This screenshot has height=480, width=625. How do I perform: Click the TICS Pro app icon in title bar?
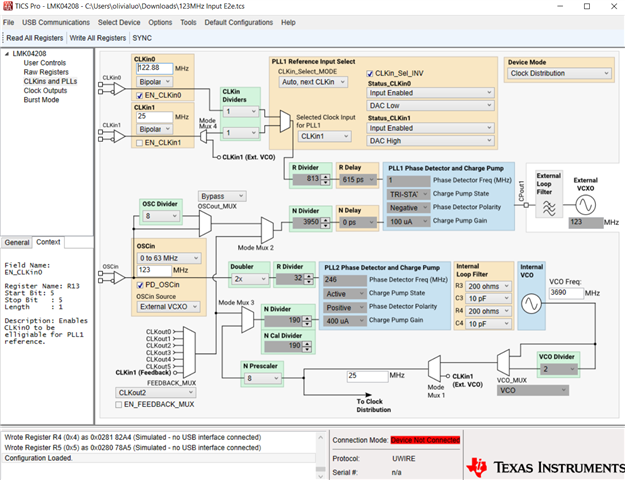(x=7, y=6)
